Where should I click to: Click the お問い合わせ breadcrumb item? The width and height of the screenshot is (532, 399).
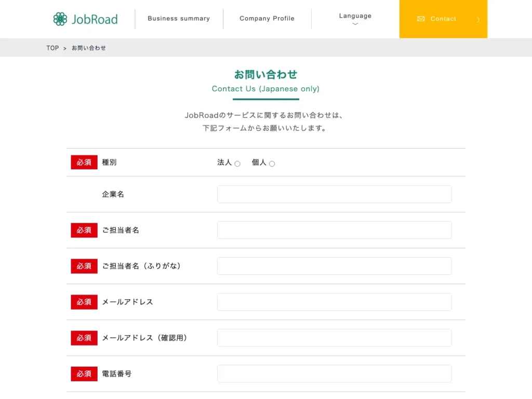pyautogui.click(x=88, y=48)
